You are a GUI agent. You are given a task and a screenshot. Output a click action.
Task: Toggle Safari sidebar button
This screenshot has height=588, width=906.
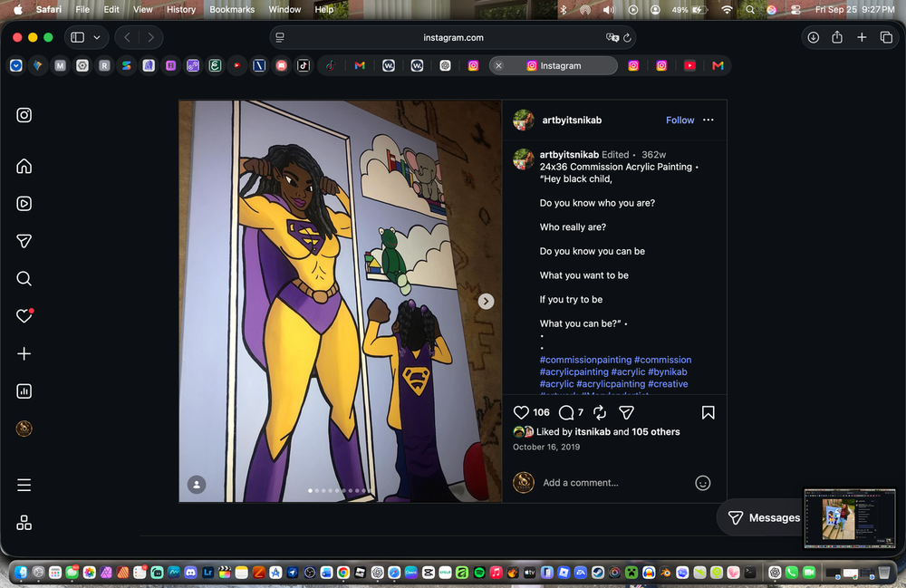(x=77, y=37)
